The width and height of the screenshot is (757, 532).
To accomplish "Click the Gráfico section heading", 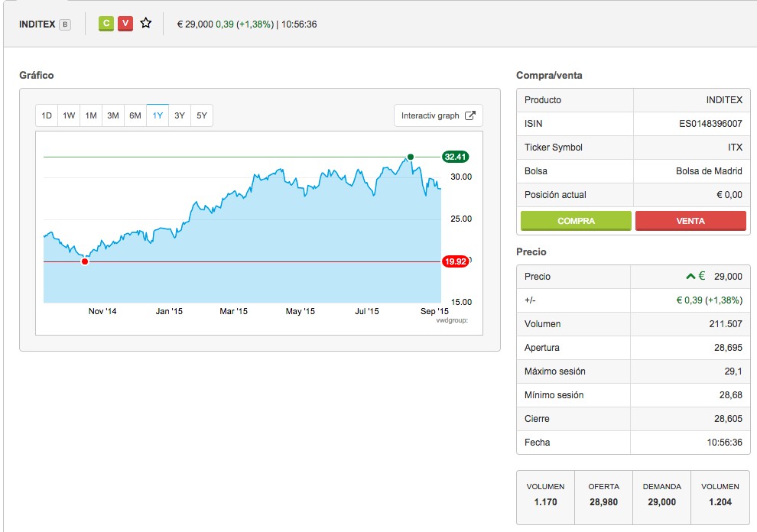I will click(37, 76).
